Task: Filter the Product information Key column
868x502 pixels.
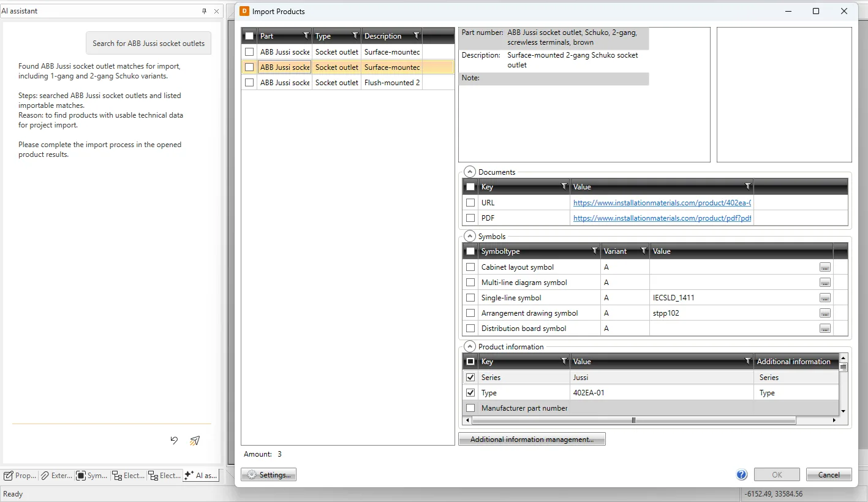Action: coord(564,361)
